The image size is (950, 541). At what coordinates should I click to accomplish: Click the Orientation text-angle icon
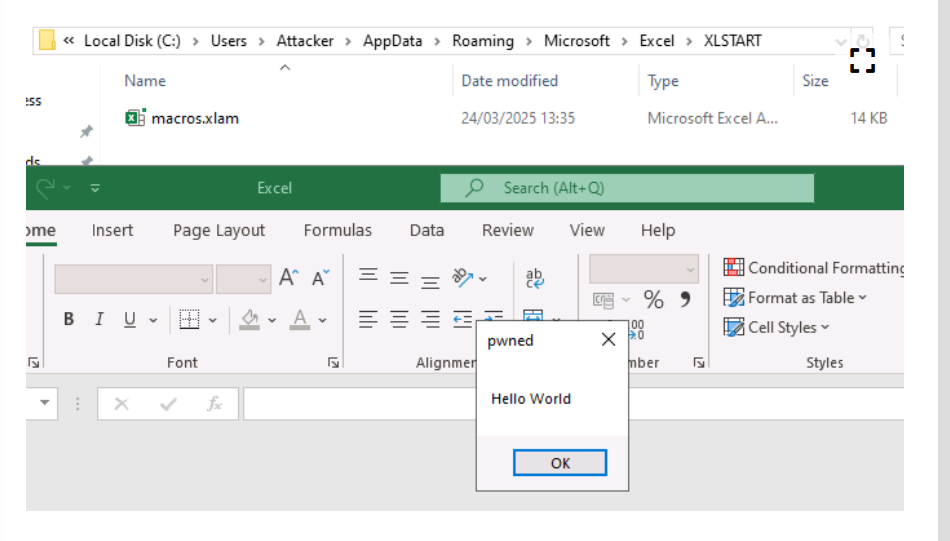tap(463, 278)
